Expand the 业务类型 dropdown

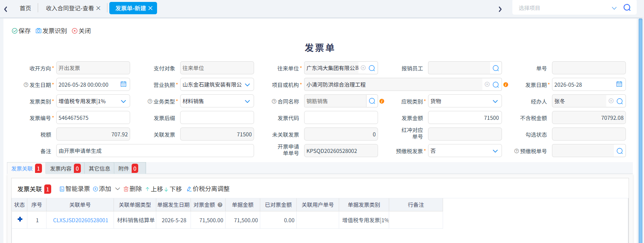pos(248,101)
